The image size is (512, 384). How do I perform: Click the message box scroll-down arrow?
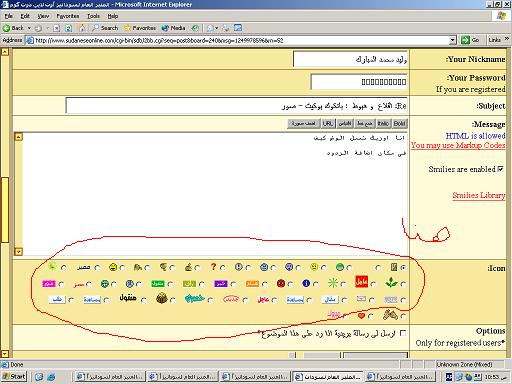click(19, 252)
